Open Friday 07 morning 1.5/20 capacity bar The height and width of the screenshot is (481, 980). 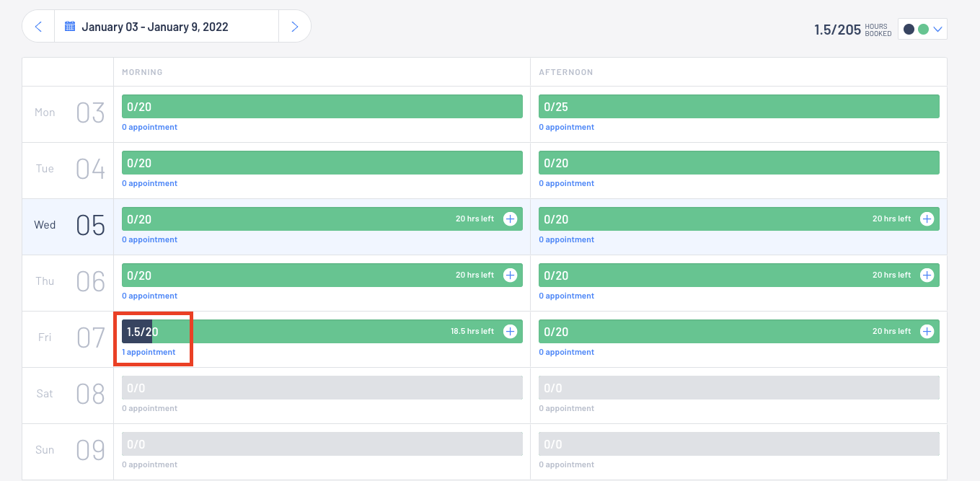322,331
